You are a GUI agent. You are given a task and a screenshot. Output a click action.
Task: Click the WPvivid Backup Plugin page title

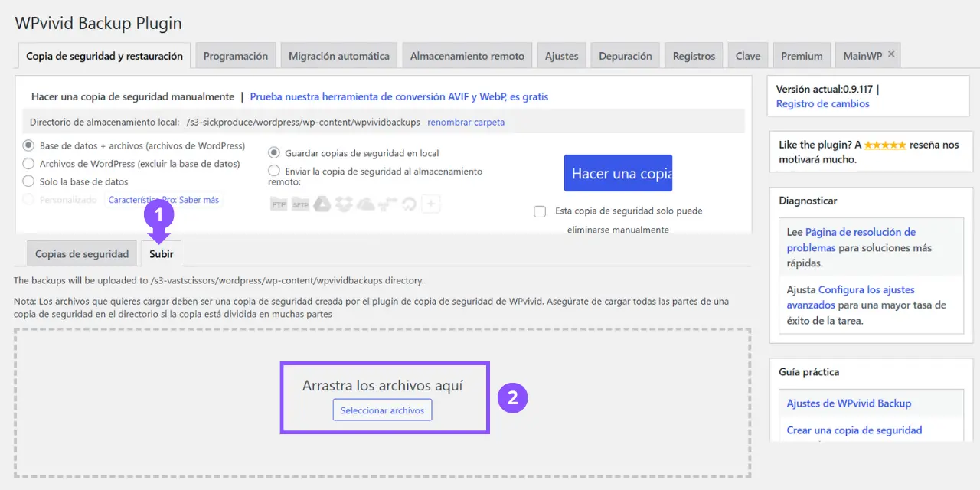tap(99, 23)
